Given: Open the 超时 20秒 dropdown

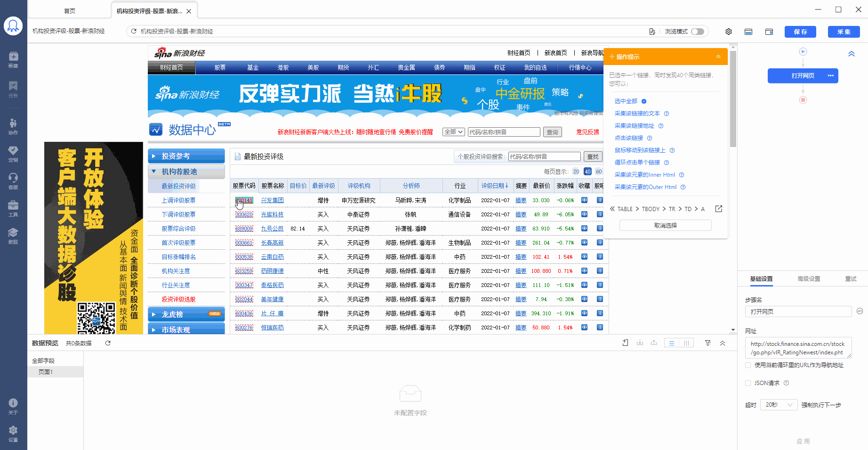Looking at the screenshot, I should 779,405.
